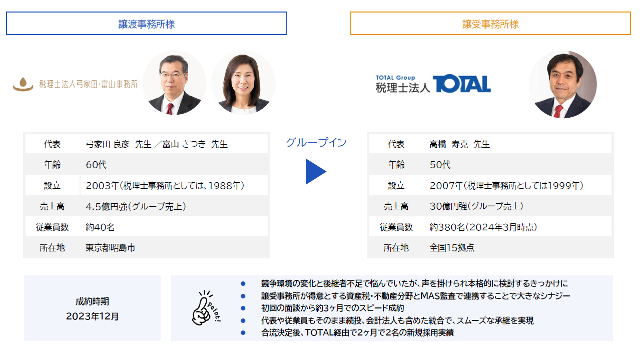Click the 年齢 label beside 50代
The width and height of the screenshot is (644, 351).
[x=396, y=165]
